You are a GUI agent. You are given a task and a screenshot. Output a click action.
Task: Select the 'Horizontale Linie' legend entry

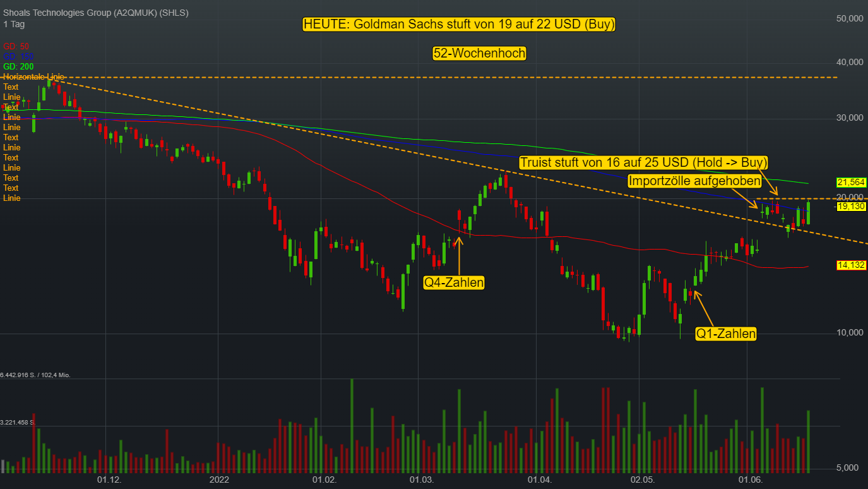(x=33, y=76)
